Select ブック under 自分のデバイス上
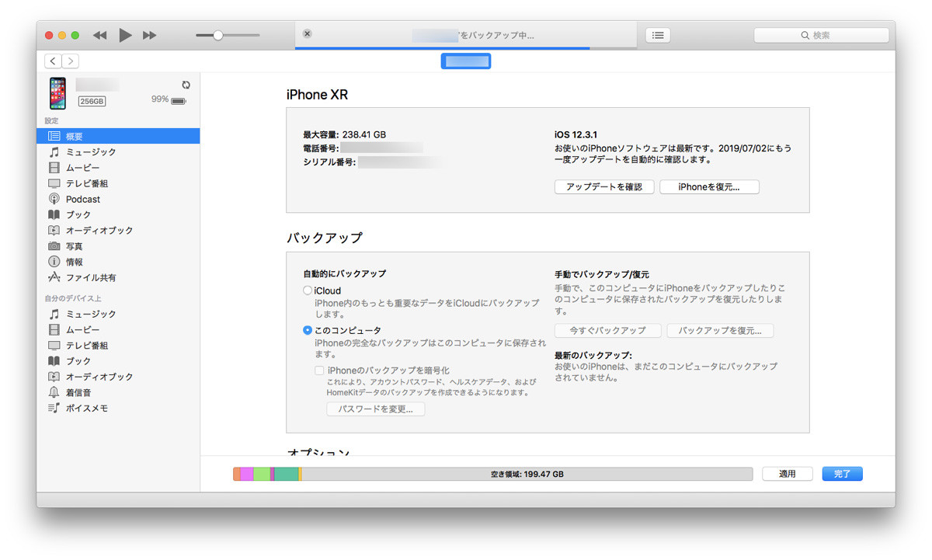The width and height of the screenshot is (932, 560). coord(118,360)
